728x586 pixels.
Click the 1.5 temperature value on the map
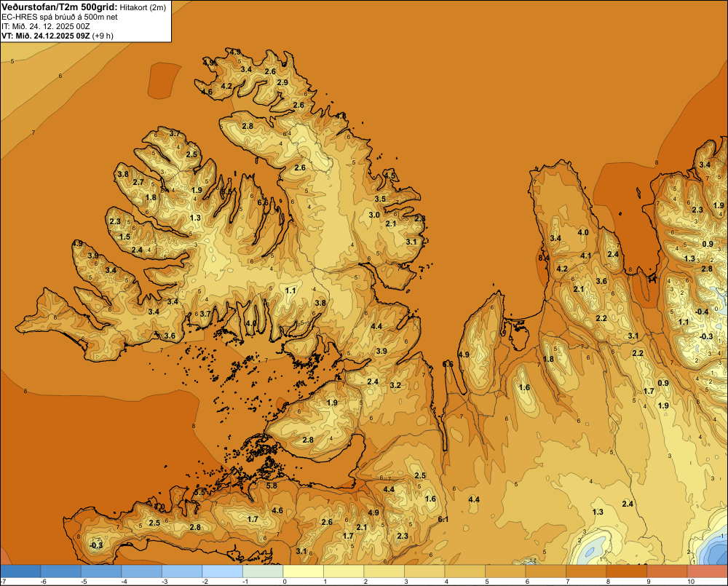pos(125,237)
